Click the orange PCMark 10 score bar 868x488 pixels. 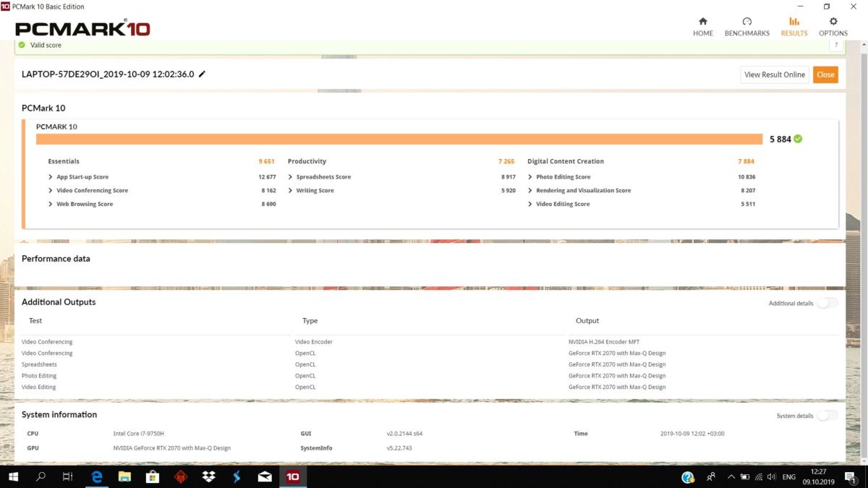coord(399,139)
